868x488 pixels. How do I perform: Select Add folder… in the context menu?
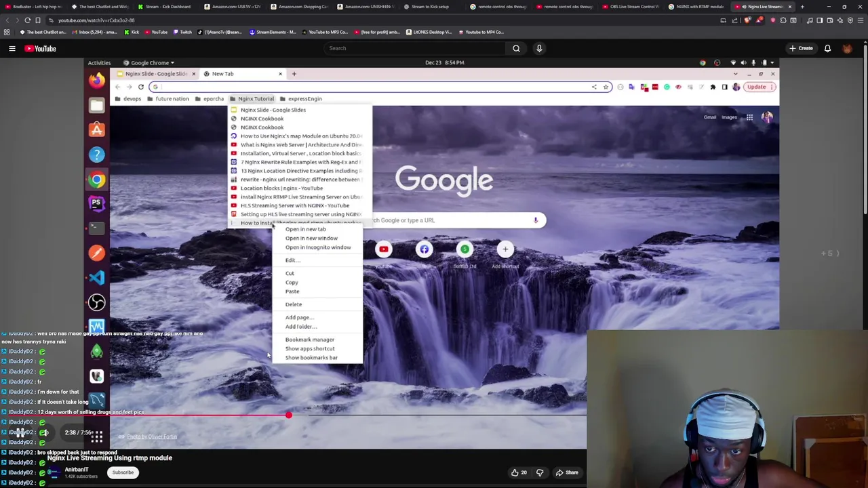[x=317, y=327]
